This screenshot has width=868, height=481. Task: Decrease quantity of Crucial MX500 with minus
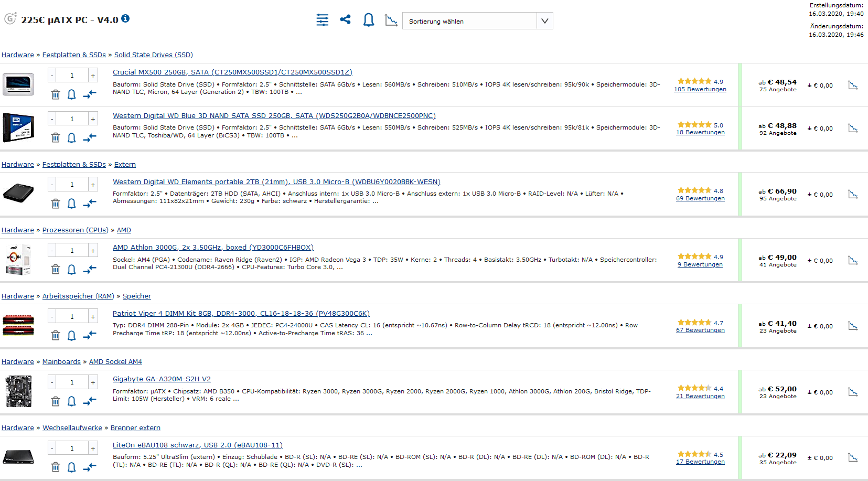(x=52, y=76)
